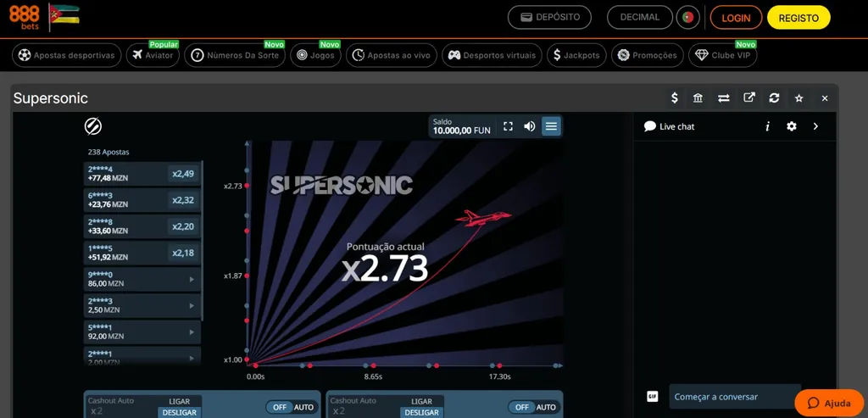Click the REGISTO button
Viewport: 868px width, 418px height.
click(798, 18)
